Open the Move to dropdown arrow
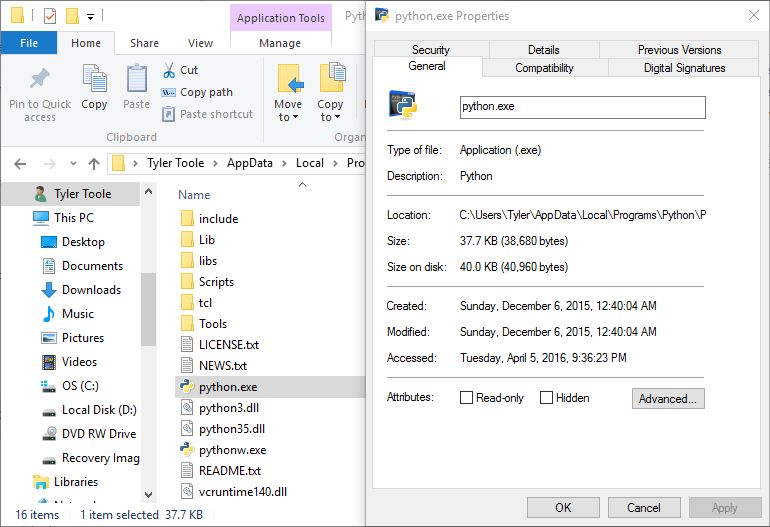Image resolution: width=770 pixels, height=527 pixels. 296,117
